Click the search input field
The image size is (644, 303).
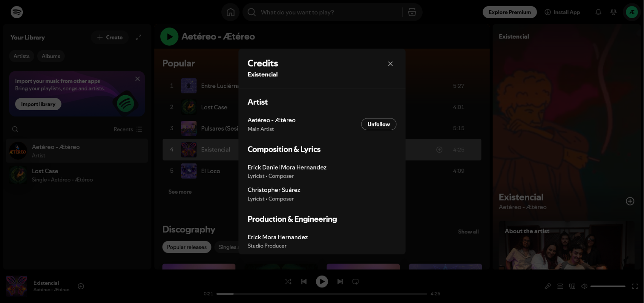(330, 12)
